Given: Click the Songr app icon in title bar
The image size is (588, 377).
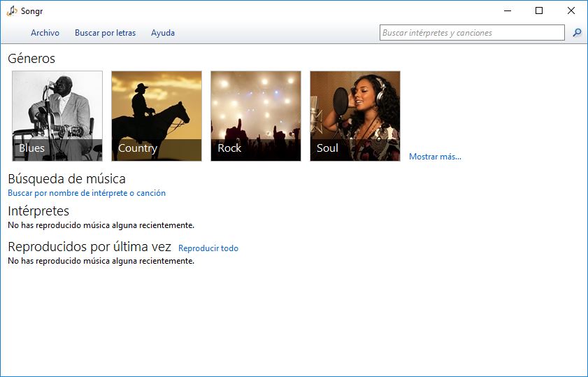Looking at the screenshot, I should 12,11.
